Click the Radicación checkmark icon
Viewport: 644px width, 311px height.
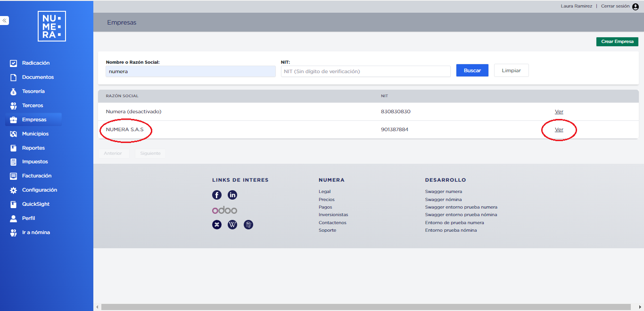tap(13, 63)
